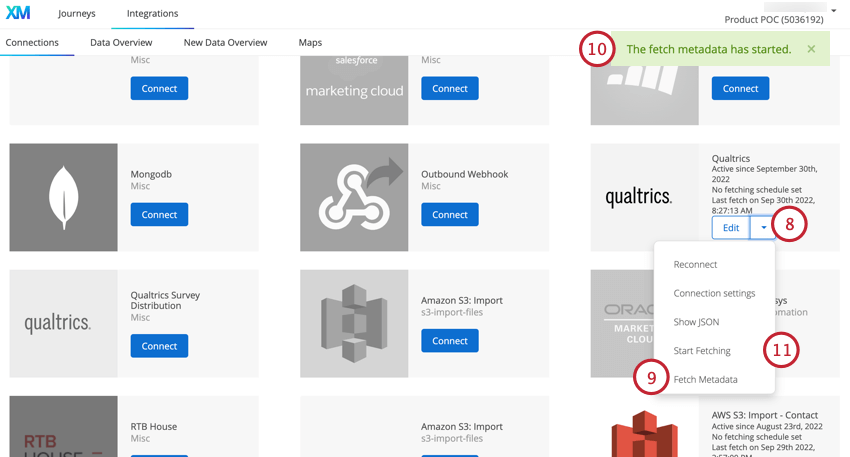Click the XM logo
850x457 pixels.
(x=18, y=13)
